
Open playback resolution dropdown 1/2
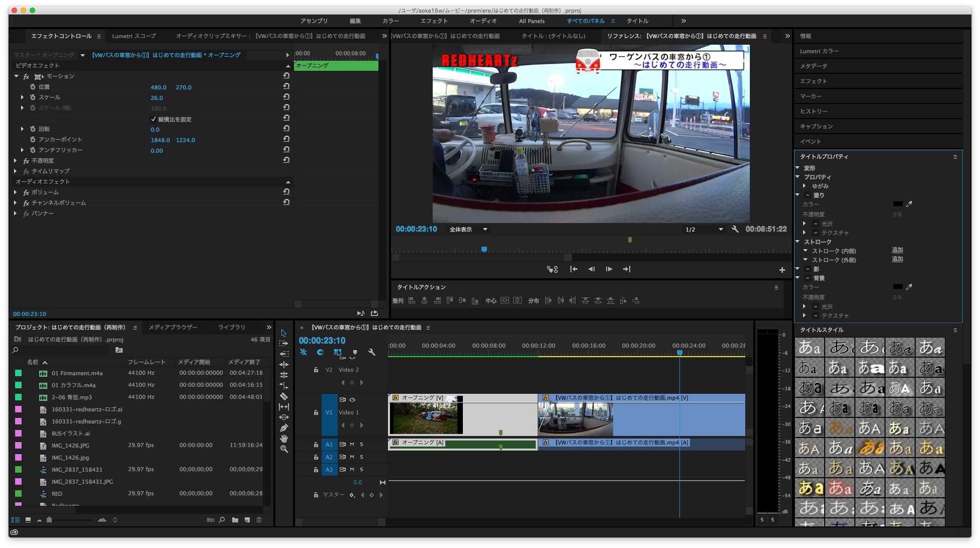(704, 230)
